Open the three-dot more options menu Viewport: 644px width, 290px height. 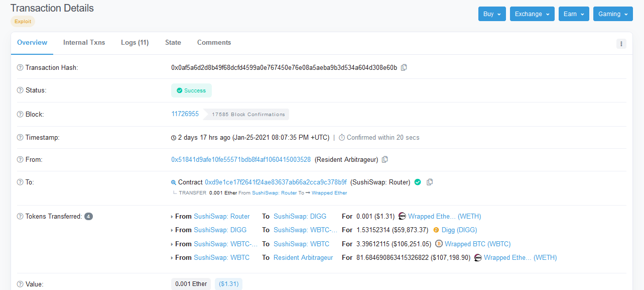tap(621, 44)
